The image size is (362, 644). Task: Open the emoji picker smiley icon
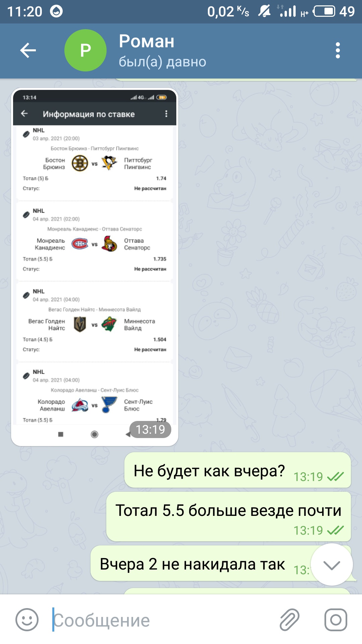[27, 620]
